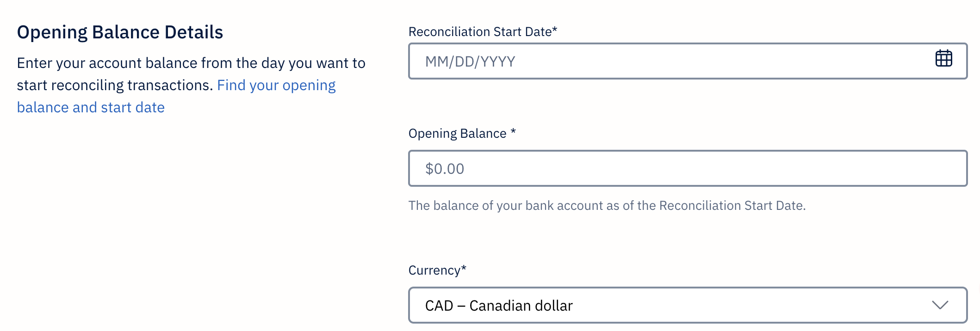The height and width of the screenshot is (331, 980).
Task: Click the bank account balance helper text
Action: tap(607, 205)
